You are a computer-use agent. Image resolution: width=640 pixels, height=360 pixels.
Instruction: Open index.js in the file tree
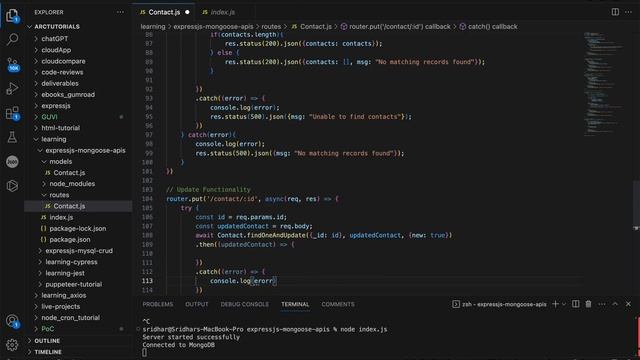61,217
